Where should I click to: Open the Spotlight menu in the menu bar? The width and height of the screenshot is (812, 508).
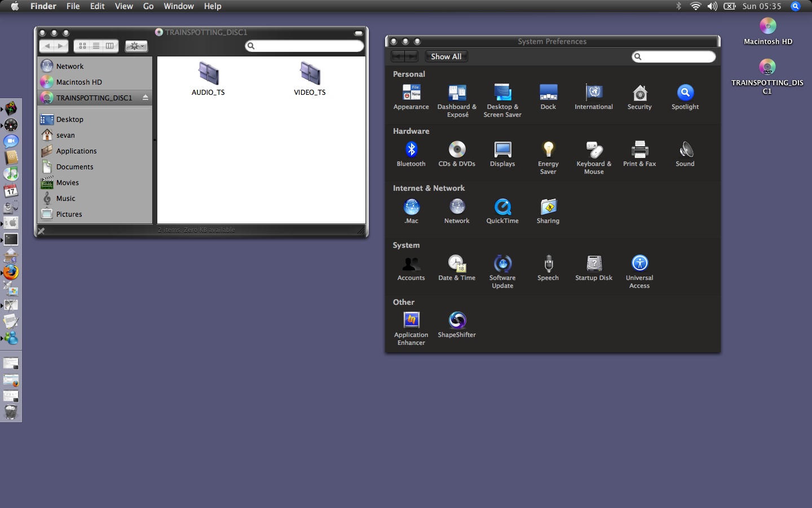[x=796, y=6]
